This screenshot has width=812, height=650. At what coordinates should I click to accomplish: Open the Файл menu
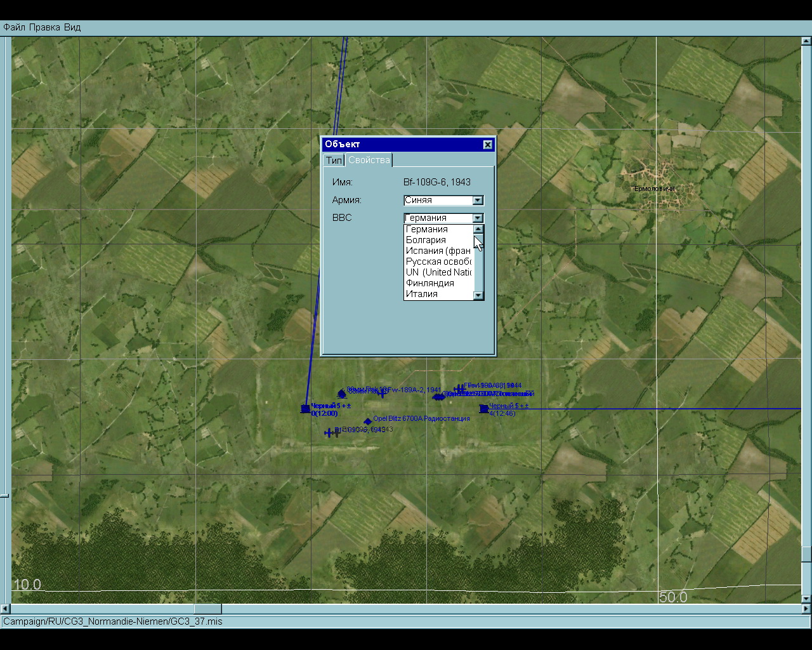point(15,27)
